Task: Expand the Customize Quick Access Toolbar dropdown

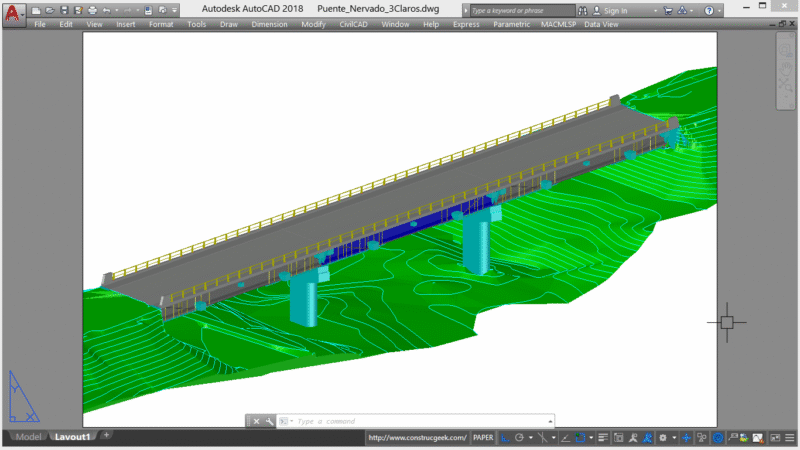Action: pos(174,10)
